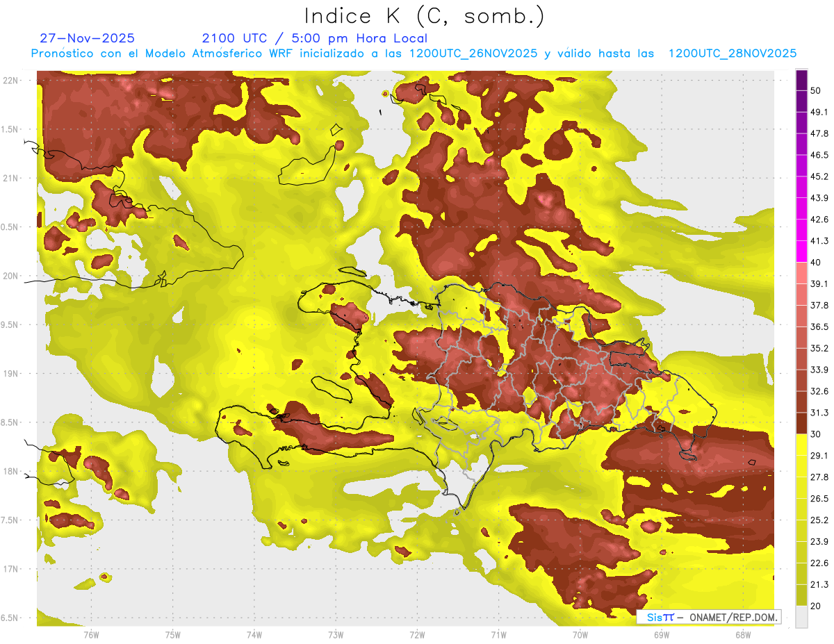The image size is (834, 644).
Task: Click the legend value '50'
Action: pos(817,91)
